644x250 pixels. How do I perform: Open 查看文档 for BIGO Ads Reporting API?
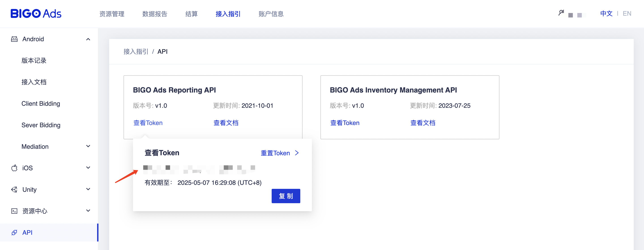[x=226, y=123]
